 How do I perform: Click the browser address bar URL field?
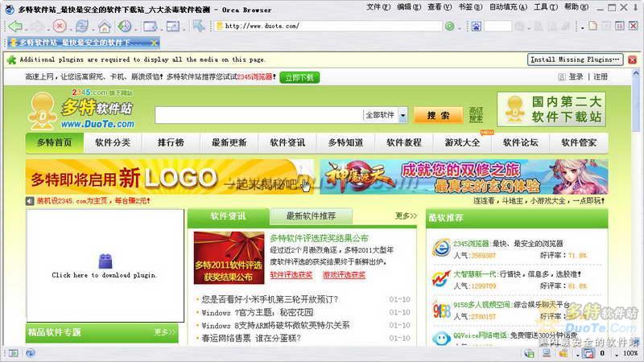click(328, 27)
